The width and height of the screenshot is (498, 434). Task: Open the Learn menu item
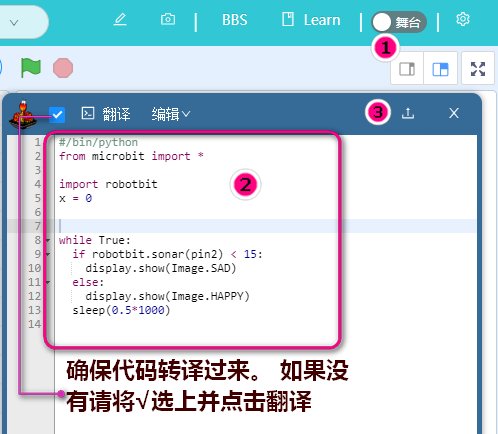pyautogui.click(x=311, y=20)
